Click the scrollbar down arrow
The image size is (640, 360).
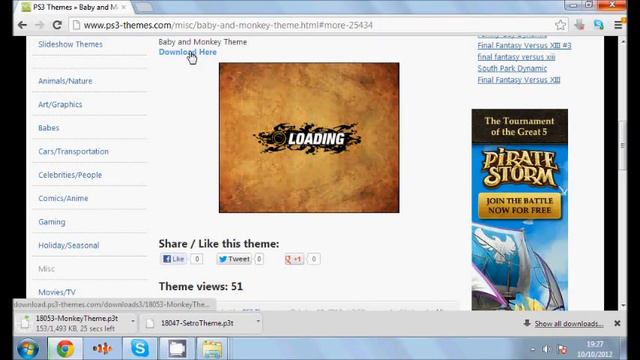tap(623, 305)
